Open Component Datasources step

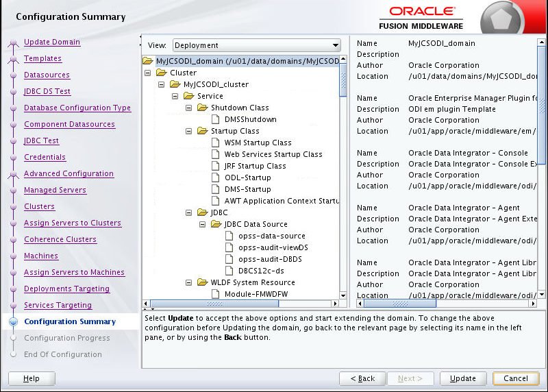69,124
